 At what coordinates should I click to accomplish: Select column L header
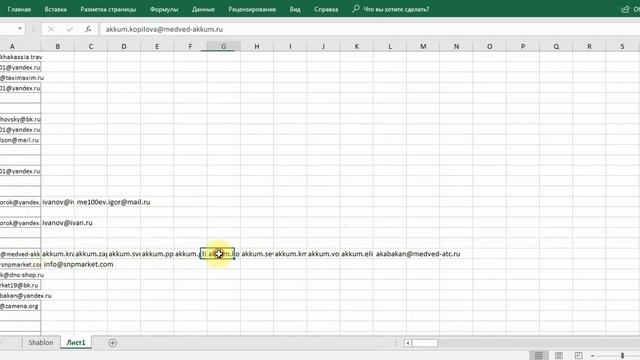click(390, 47)
